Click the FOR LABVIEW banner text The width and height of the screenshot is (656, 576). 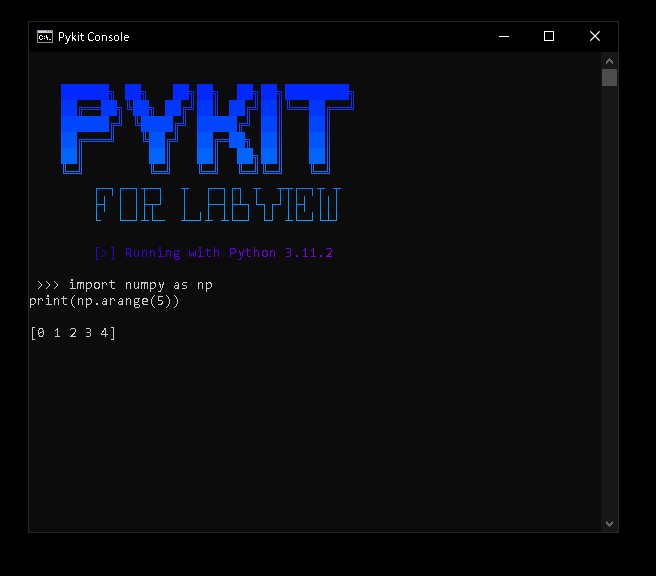(218, 205)
